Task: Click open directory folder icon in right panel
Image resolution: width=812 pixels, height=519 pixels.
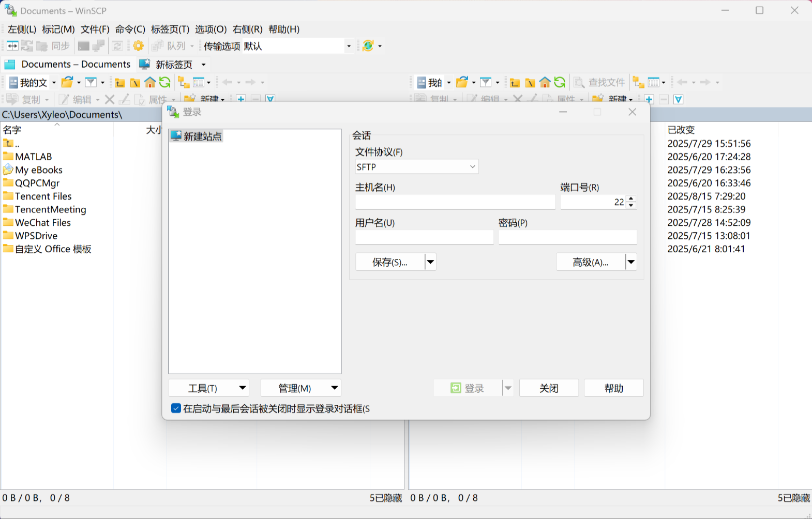Action: coord(462,83)
